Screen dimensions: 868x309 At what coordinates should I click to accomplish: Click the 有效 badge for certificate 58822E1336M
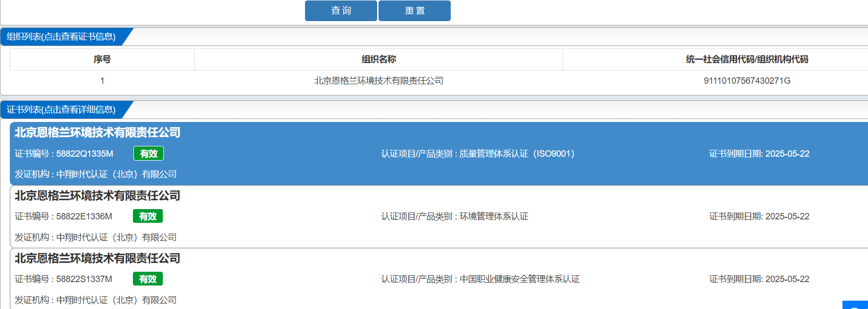(148, 216)
